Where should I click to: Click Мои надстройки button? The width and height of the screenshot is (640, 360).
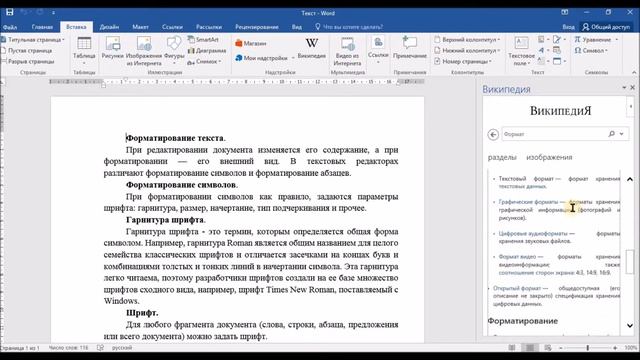click(x=261, y=58)
